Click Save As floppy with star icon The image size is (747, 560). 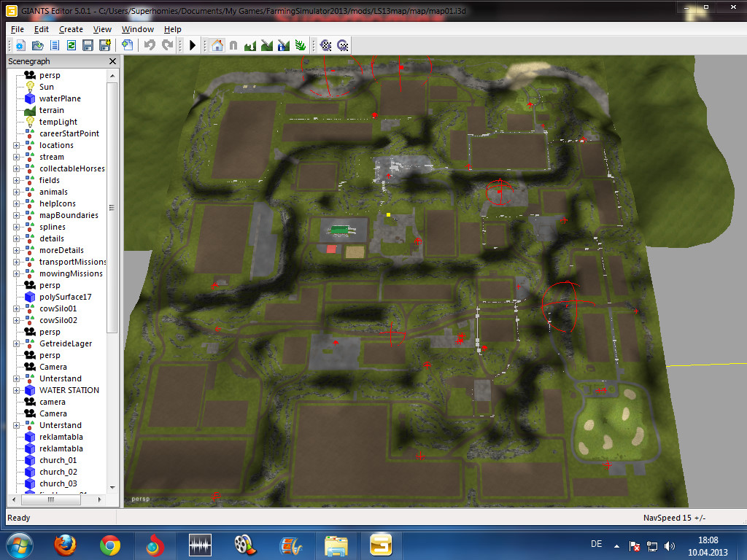105,46
